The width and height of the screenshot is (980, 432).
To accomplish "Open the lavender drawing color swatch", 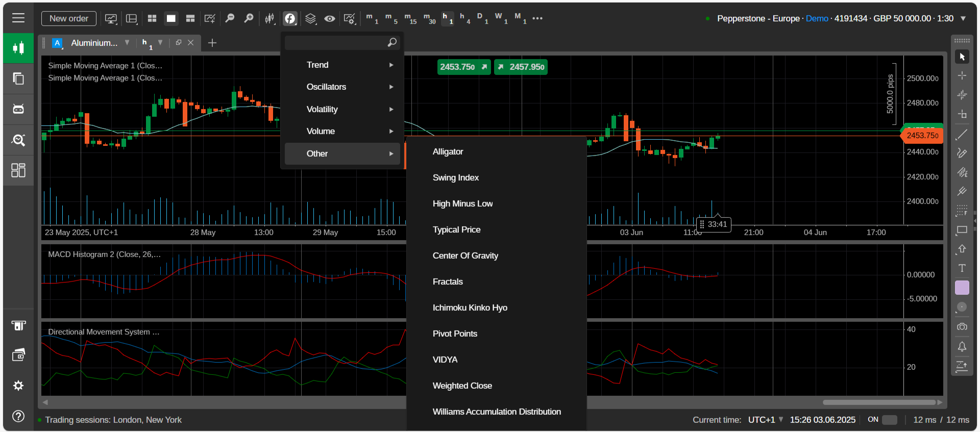I will [962, 288].
